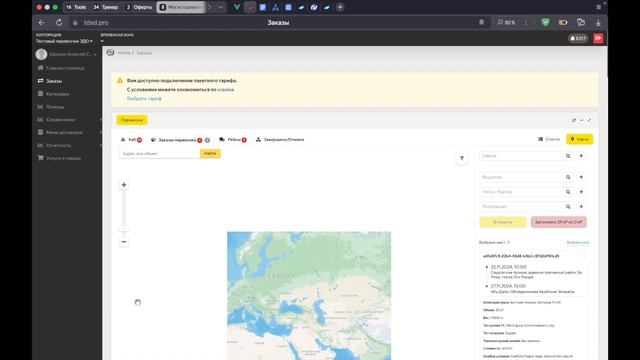Switch to Карта view button
Viewport: 640px width, 360px height.
pyautogui.click(x=580, y=139)
